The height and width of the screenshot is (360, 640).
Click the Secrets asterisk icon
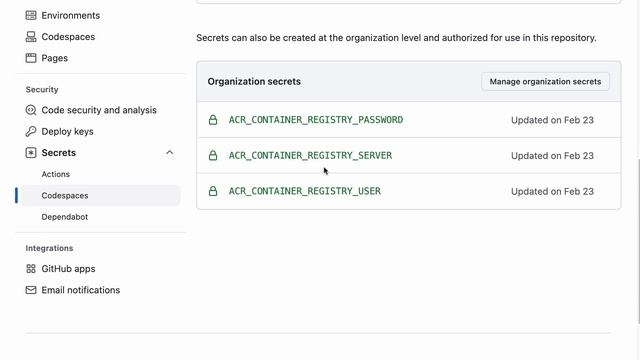click(x=31, y=153)
